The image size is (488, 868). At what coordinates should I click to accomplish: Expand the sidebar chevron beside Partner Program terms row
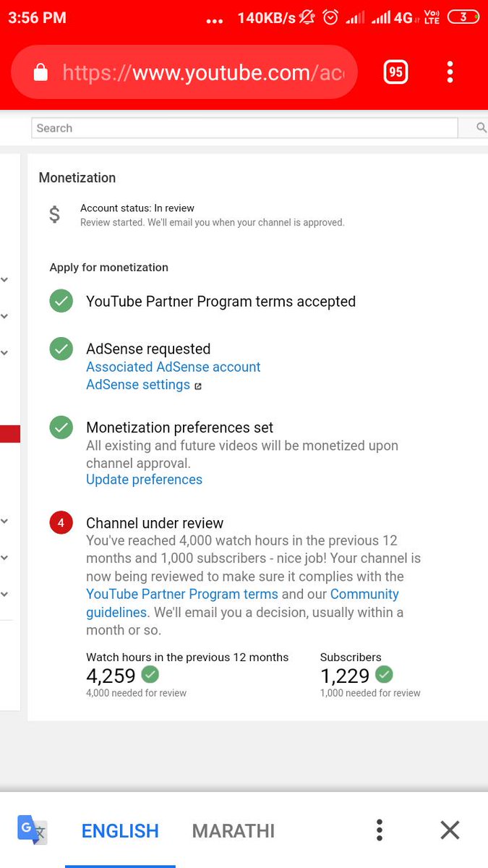click(x=4, y=316)
